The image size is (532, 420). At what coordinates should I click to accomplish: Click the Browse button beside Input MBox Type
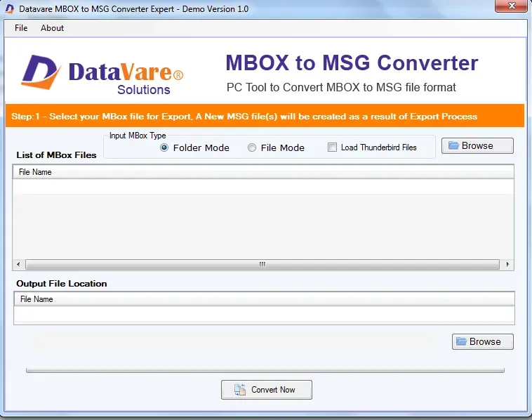[477, 145]
